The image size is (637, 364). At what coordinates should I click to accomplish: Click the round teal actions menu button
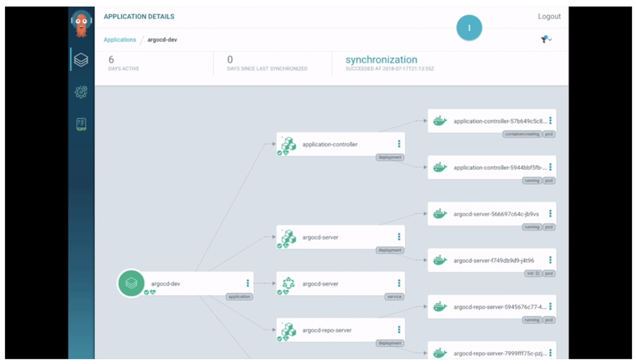pyautogui.click(x=469, y=27)
